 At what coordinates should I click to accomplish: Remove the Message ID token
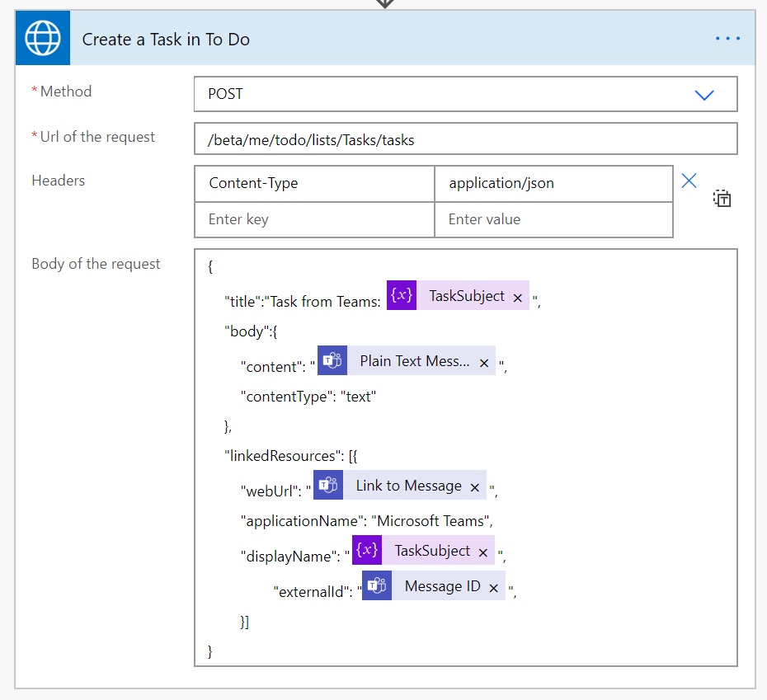(493, 588)
